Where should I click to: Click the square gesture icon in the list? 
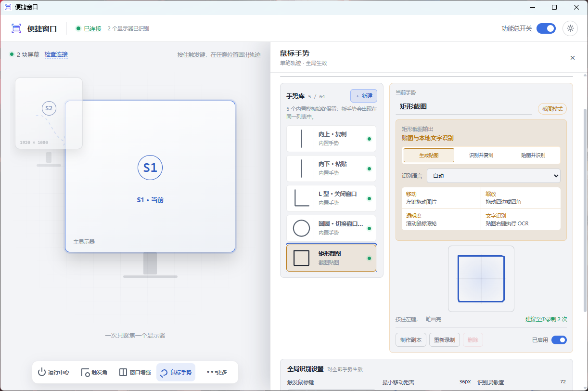tap(301, 258)
